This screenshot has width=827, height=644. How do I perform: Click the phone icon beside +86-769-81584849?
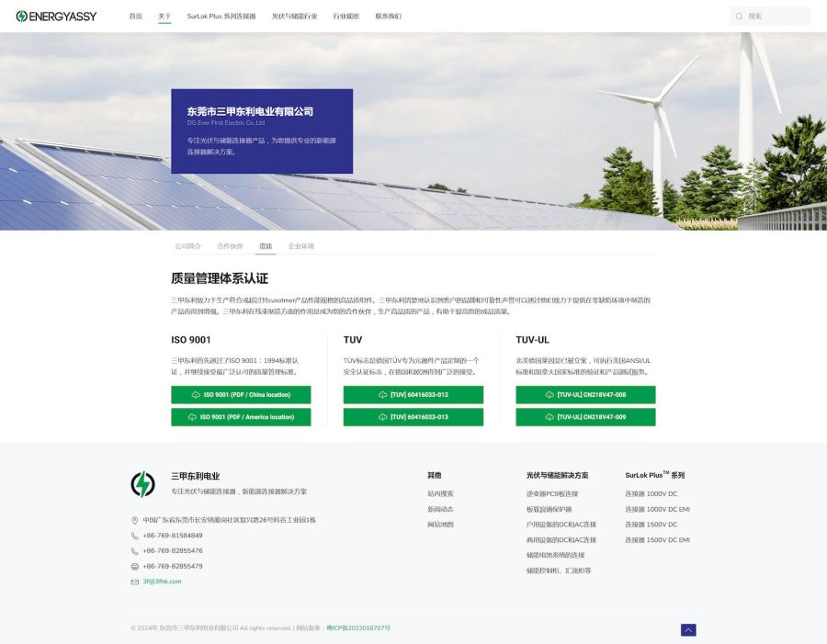pos(135,536)
